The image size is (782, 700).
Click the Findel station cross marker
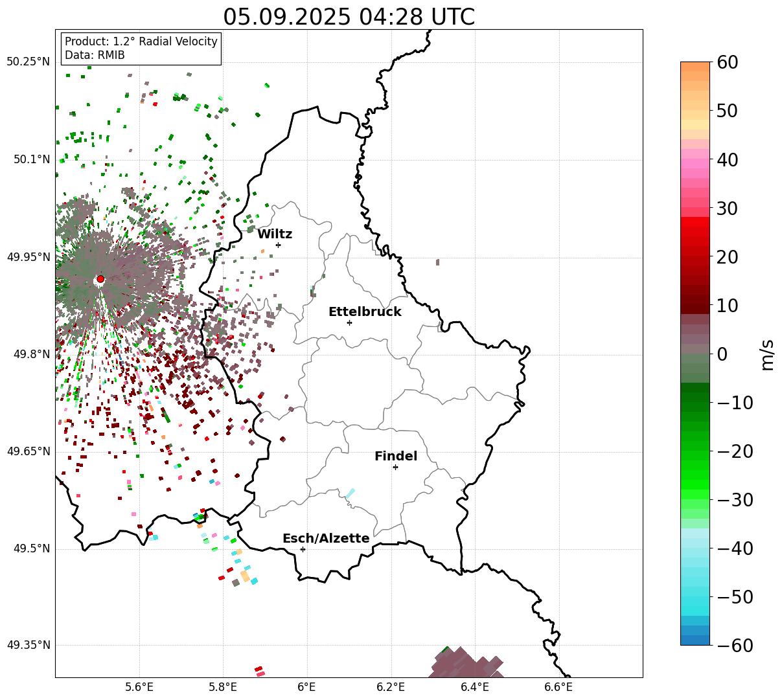coord(395,467)
